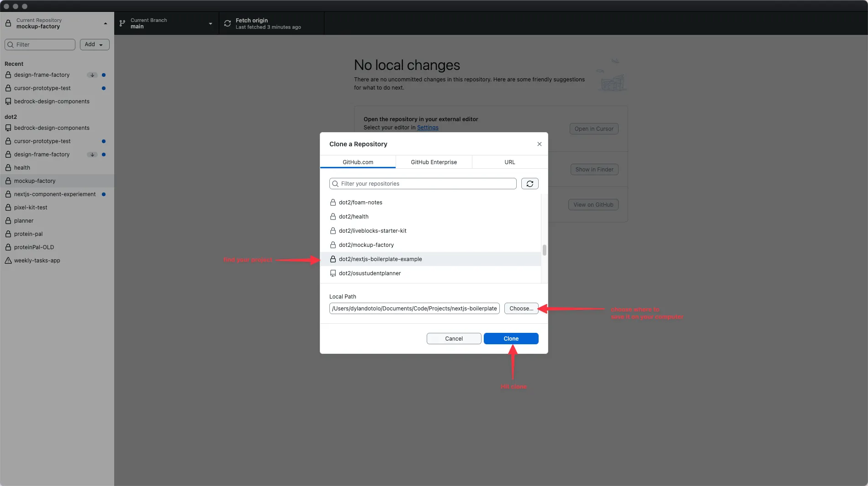Choose dot2/foam-notes in the clone list
This screenshot has width=868, height=486.
coord(431,203)
